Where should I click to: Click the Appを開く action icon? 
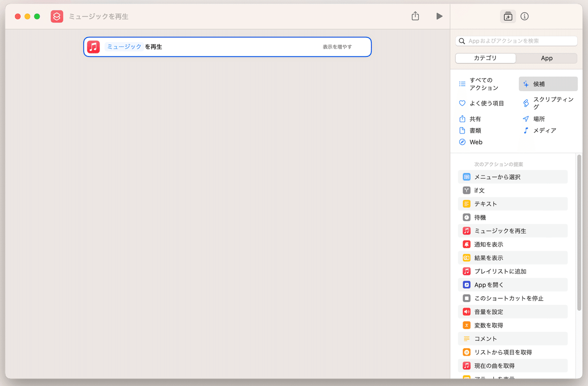click(x=466, y=284)
